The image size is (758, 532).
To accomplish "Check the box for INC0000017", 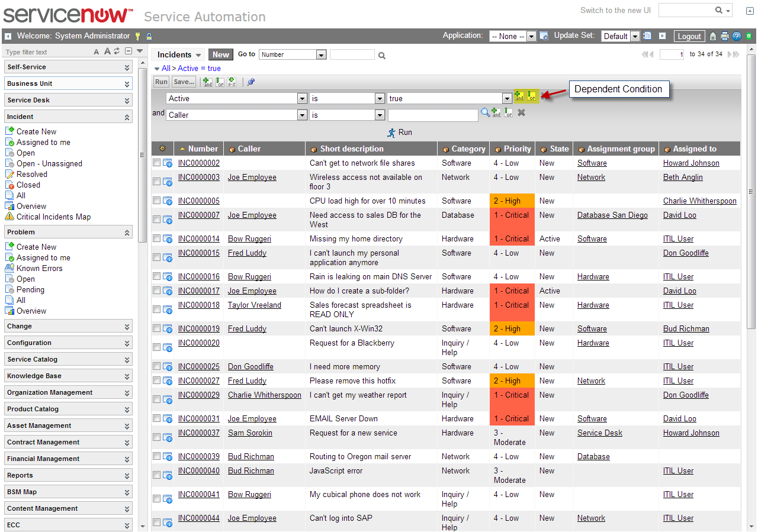I will (x=157, y=291).
